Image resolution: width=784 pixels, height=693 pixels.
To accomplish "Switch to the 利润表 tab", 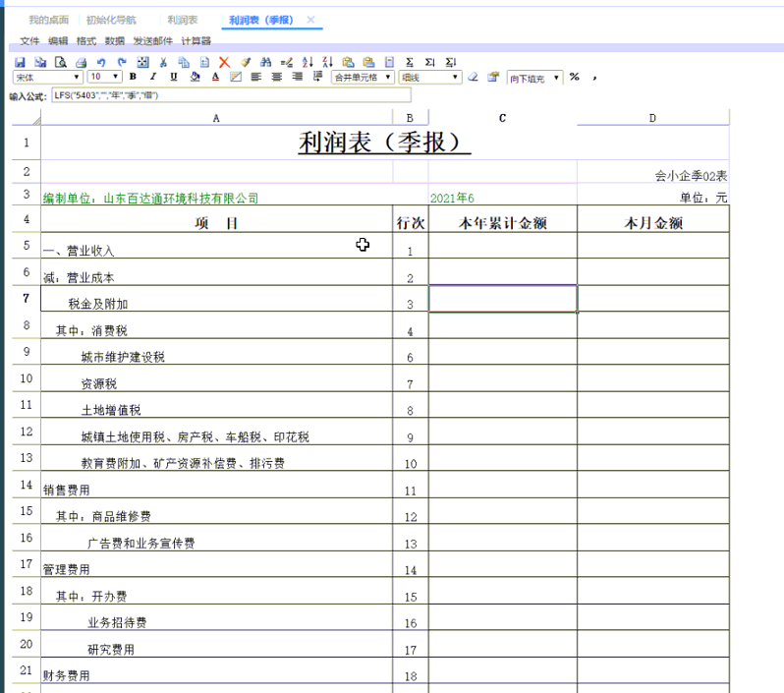I will (x=183, y=20).
